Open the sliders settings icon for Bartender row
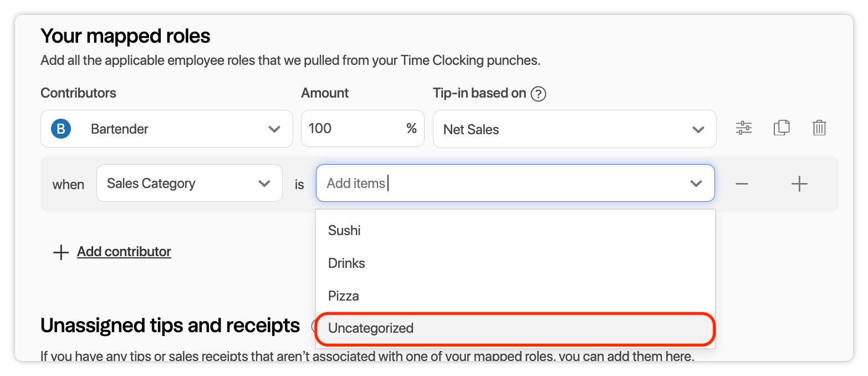Screen dimensions: 868x376 click(x=743, y=128)
